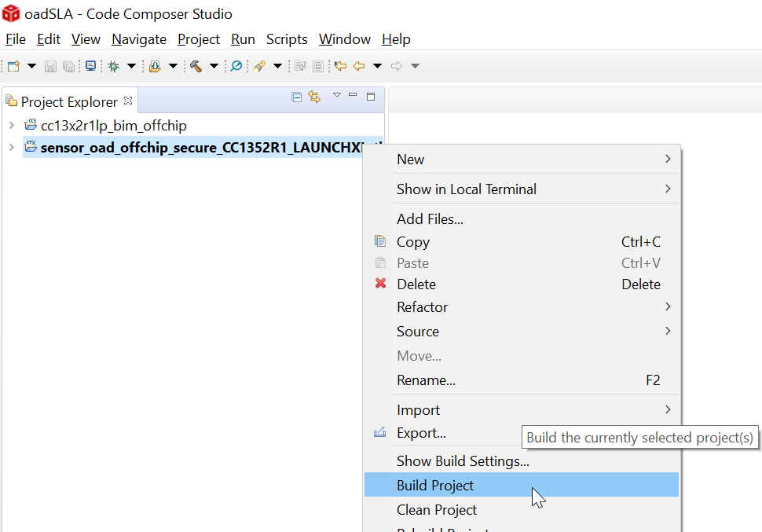Close the Project Explorer tab
This screenshot has width=762, height=532.
[128, 101]
